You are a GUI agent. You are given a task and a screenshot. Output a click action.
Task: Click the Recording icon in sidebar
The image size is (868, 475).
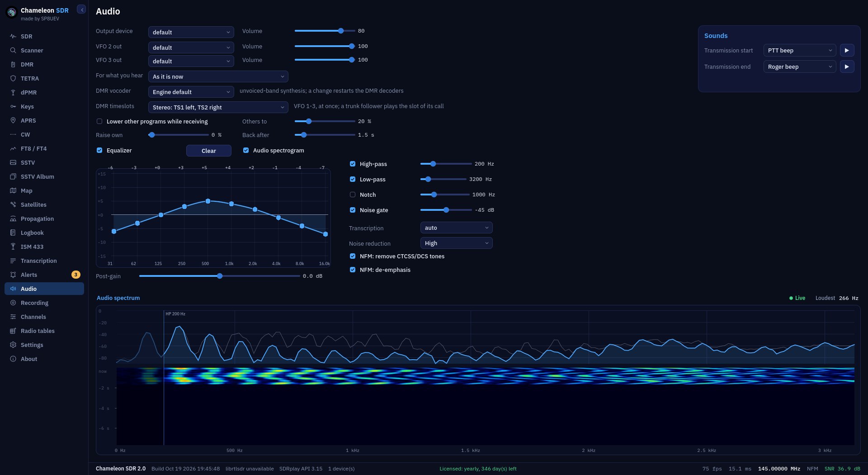coord(13,303)
